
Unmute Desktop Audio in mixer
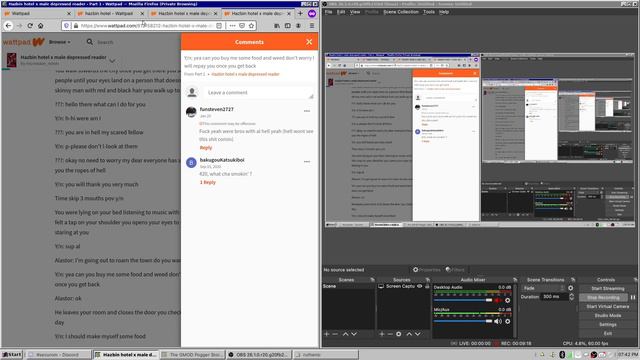498,300
